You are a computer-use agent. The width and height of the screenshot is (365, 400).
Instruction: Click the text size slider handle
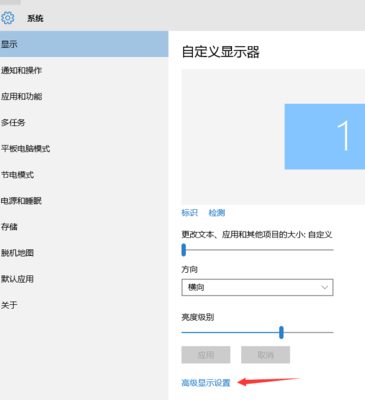[184, 250]
